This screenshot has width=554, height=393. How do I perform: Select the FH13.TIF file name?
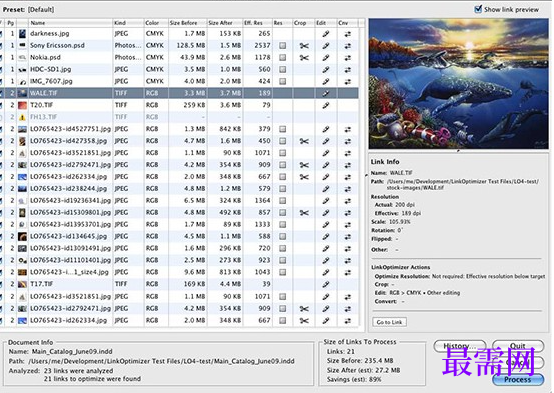point(43,117)
